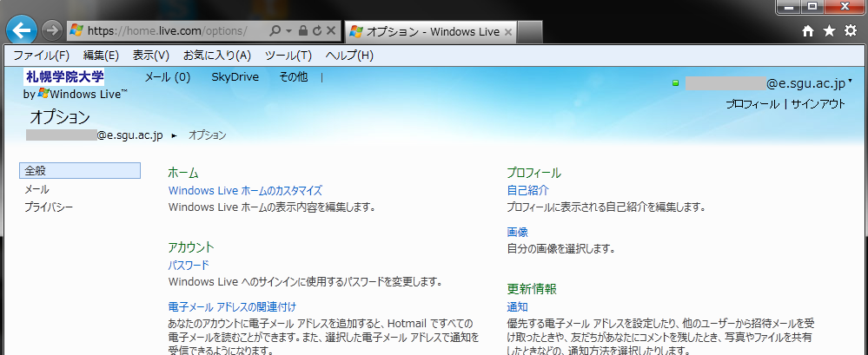
Task: Open the ファイル(F) menu
Action: (42, 56)
